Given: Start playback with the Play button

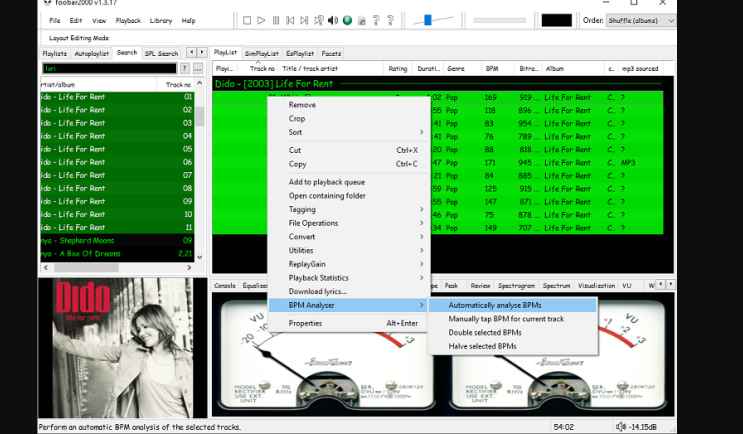Looking at the screenshot, I should point(261,20).
